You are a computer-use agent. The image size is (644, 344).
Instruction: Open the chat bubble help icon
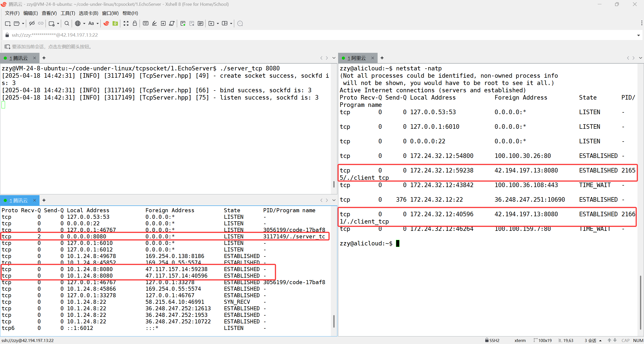click(x=240, y=23)
